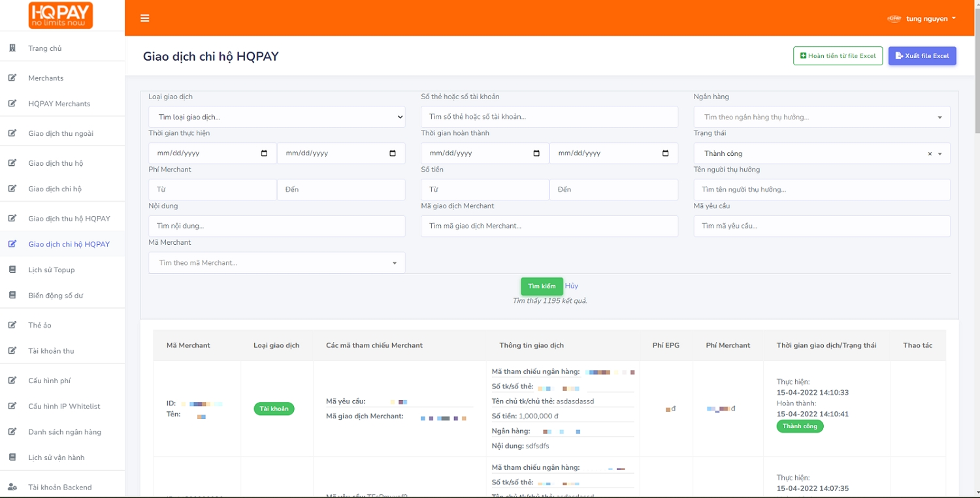This screenshot has width=980, height=498.
Task: Toggle the hamburger sidebar menu icon
Action: click(145, 18)
